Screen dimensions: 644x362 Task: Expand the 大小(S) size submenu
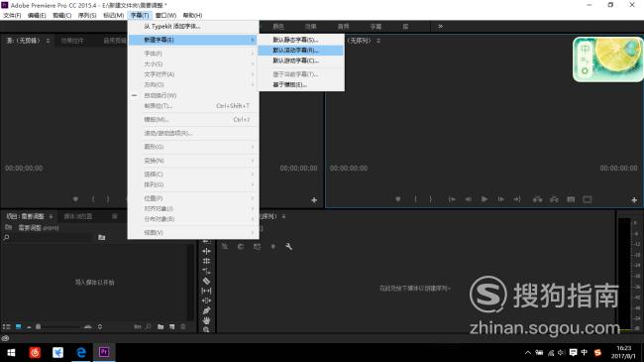[193, 64]
